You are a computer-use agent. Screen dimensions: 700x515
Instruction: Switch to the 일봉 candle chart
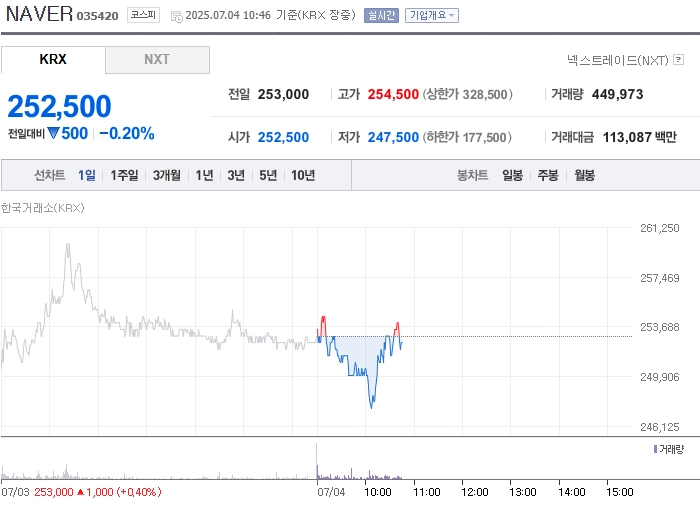tap(512, 175)
